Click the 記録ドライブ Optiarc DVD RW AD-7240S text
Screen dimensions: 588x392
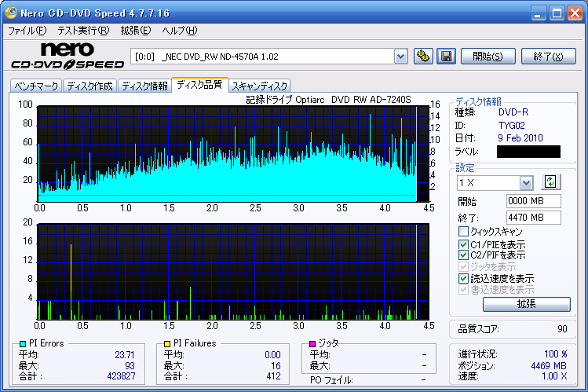click(x=328, y=100)
